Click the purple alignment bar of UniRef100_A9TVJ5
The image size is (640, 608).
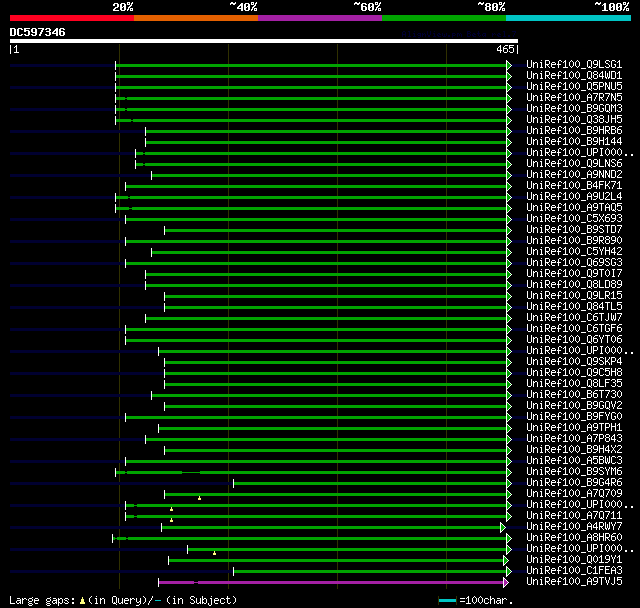[331, 583]
